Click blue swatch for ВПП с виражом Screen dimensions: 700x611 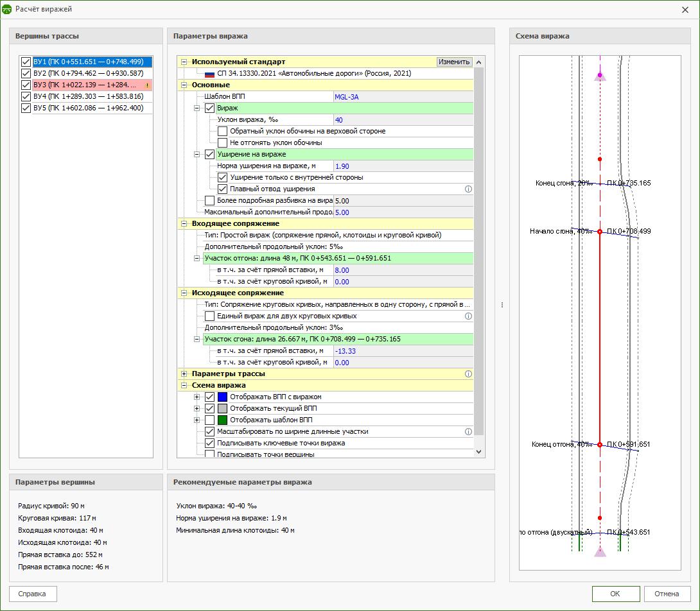click(x=223, y=397)
